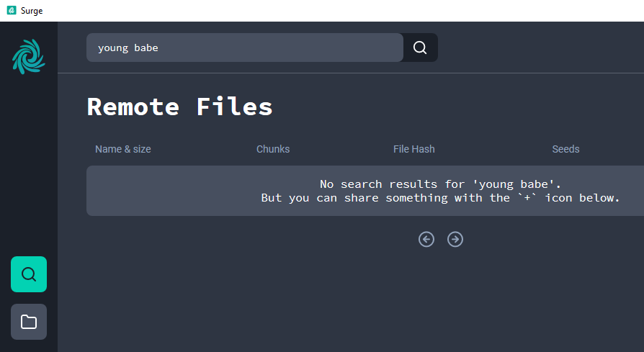The image size is (644, 352).
Task: Open the search view from the sidebar
Action: coord(29,274)
